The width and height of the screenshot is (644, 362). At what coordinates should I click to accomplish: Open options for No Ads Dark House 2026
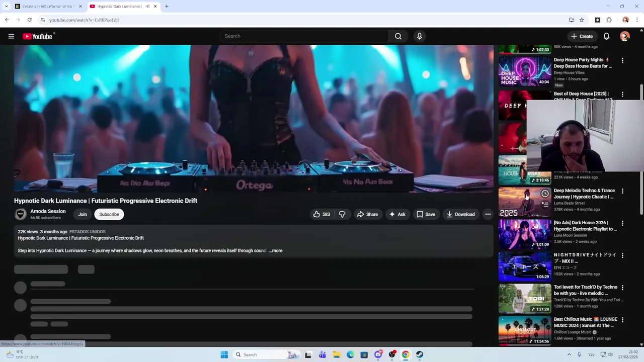(622, 223)
